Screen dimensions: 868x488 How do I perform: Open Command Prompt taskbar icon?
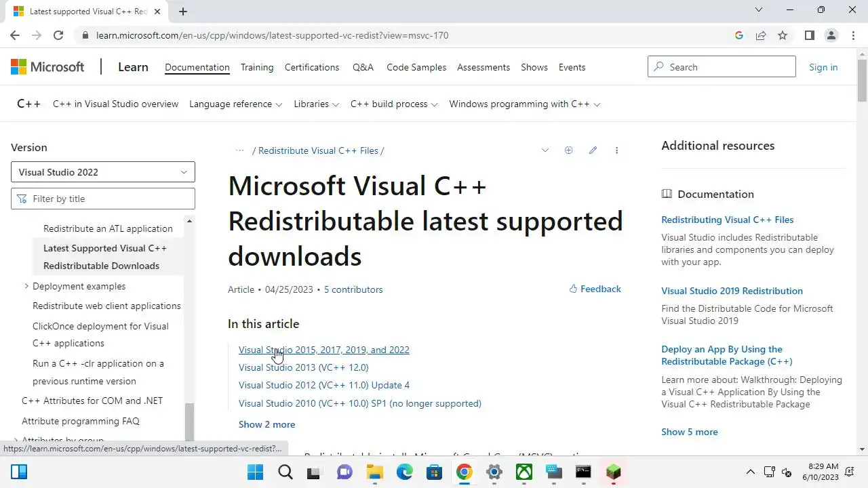(583, 472)
